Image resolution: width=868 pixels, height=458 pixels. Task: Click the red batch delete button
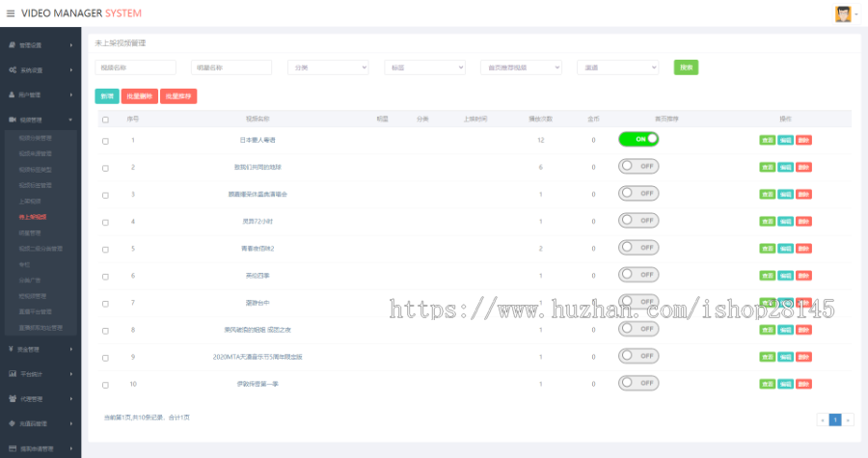[140, 96]
